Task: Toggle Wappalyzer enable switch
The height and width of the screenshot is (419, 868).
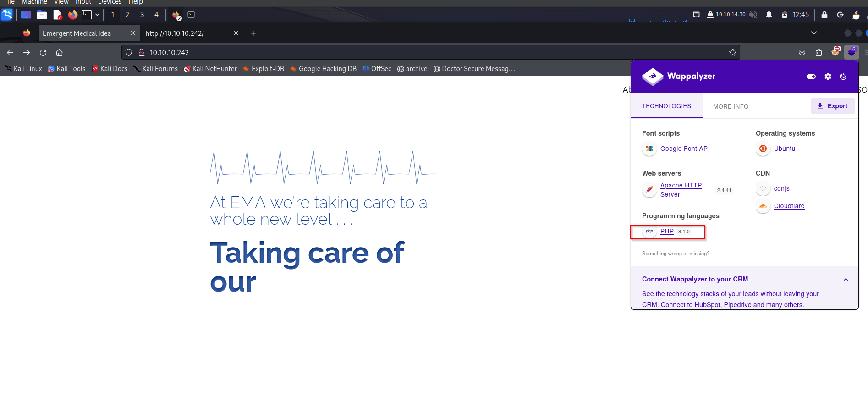Action: [x=811, y=77]
